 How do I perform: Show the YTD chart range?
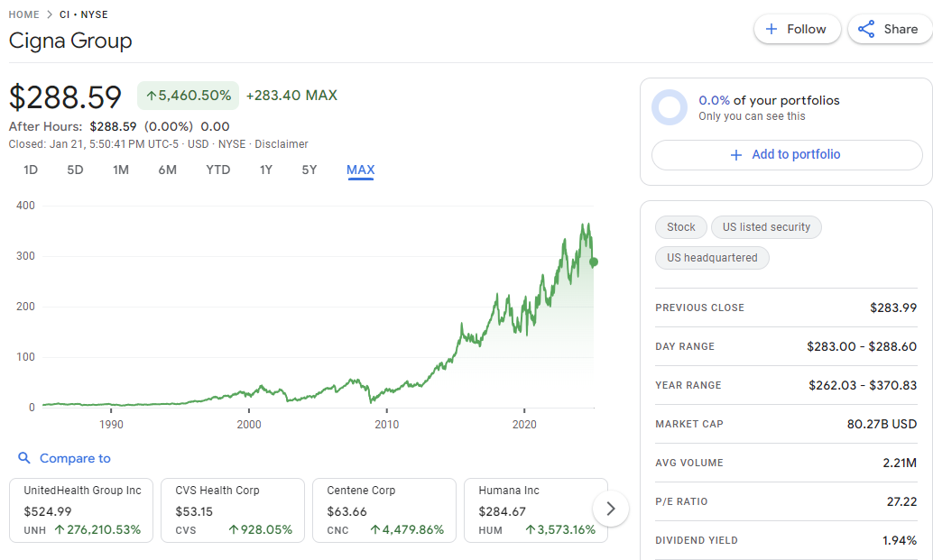tap(217, 170)
